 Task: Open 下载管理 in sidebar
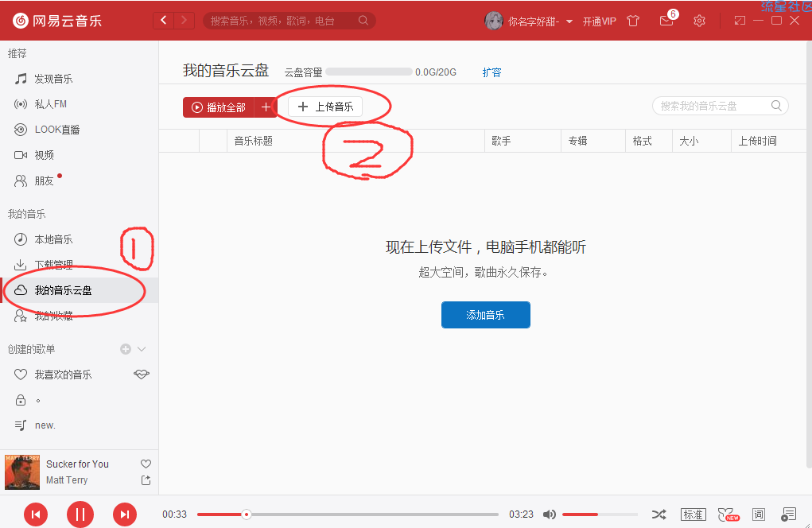pyautogui.click(x=80, y=265)
